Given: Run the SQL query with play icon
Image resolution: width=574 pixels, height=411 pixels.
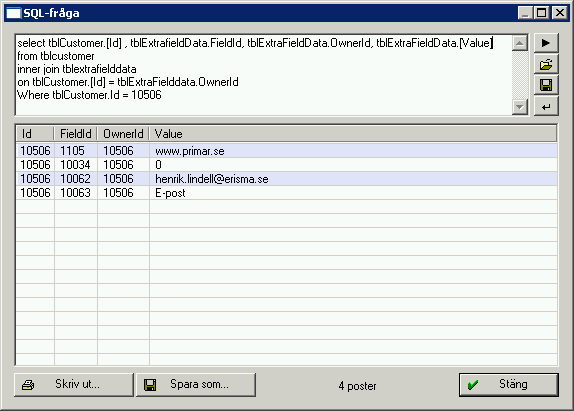Looking at the screenshot, I should 546,43.
